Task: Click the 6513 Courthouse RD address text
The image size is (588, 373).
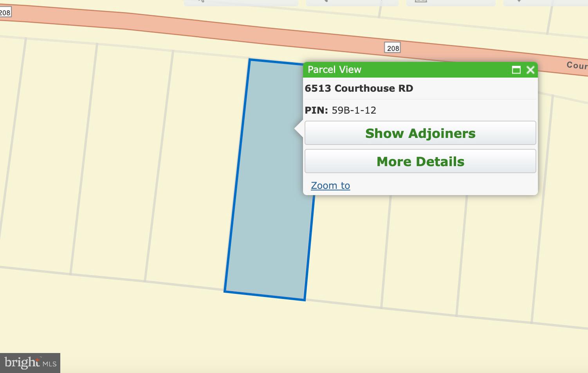Action: [359, 88]
